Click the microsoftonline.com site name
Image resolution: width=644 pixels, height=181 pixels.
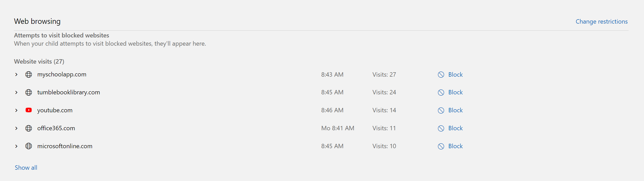click(65, 146)
